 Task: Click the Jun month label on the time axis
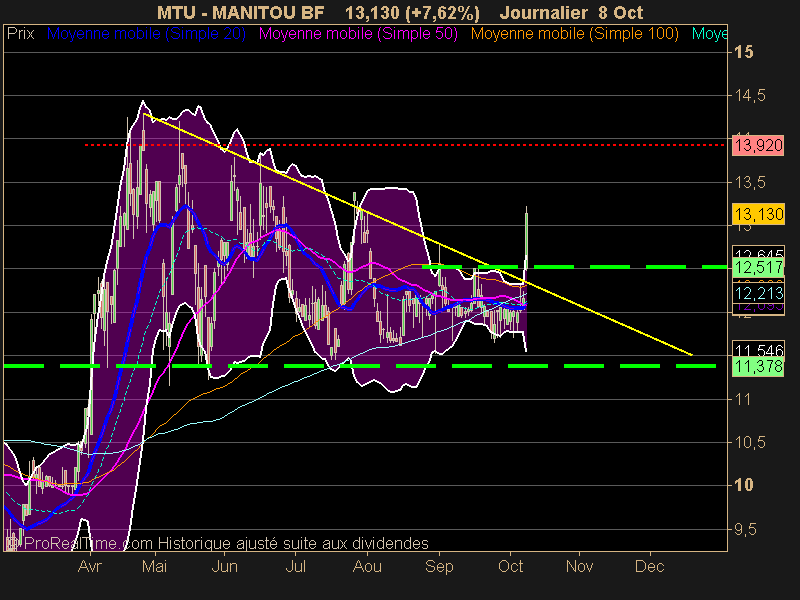[224, 566]
